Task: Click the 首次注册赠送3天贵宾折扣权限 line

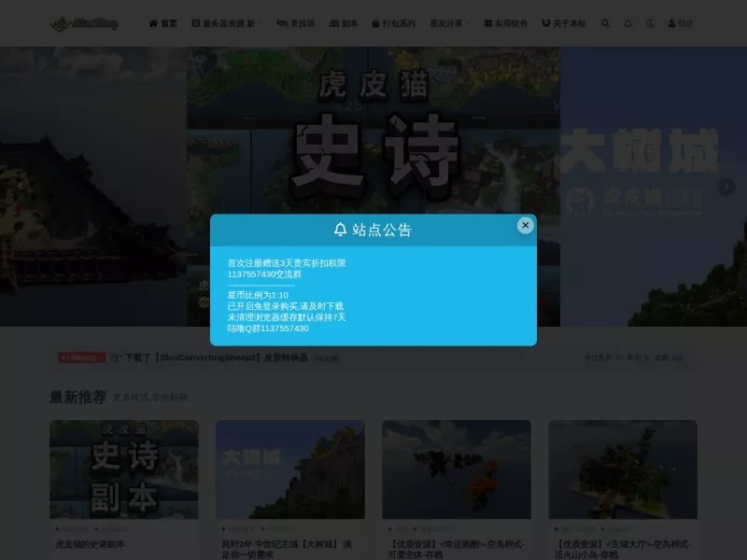Action: (x=287, y=263)
